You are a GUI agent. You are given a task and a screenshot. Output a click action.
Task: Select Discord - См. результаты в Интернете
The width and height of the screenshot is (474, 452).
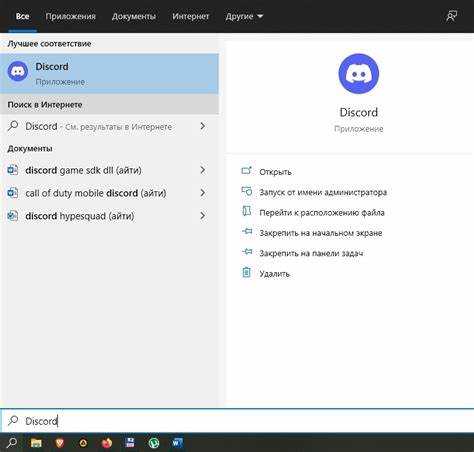click(109, 126)
